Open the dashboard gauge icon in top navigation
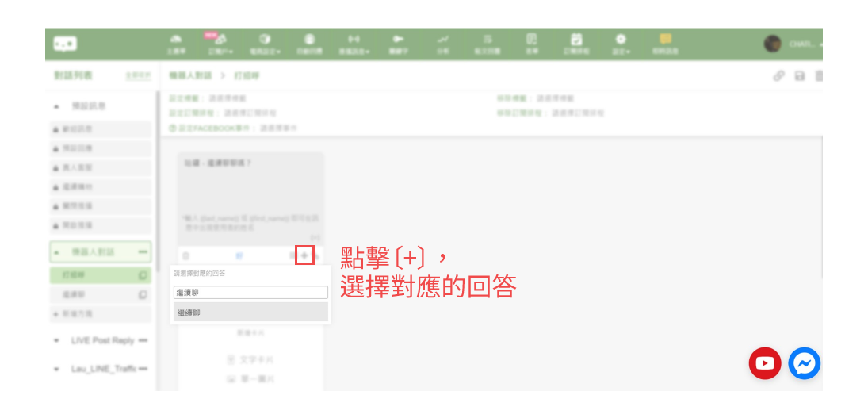Screen dimensions: 868x418 coord(175,44)
